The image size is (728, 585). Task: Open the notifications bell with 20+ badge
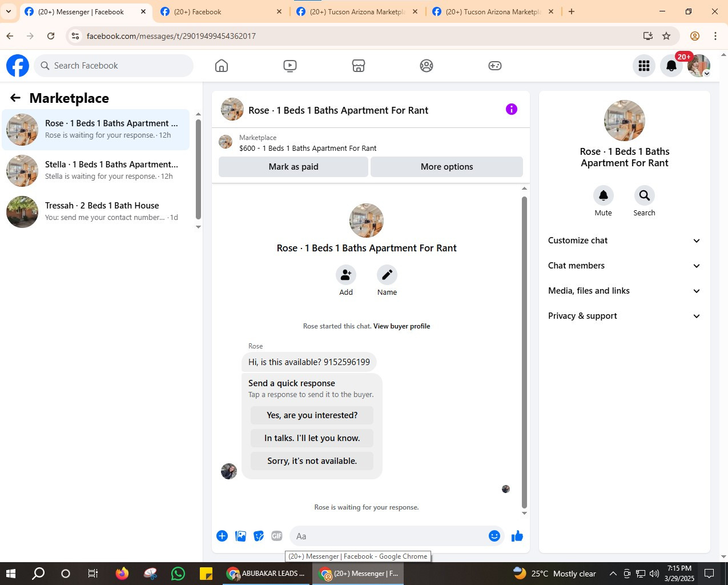pos(672,66)
